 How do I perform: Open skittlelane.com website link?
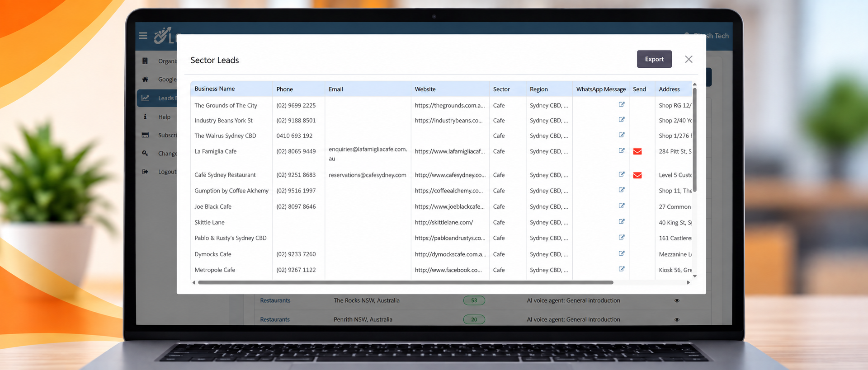pyautogui.click(x=444, y=222)
